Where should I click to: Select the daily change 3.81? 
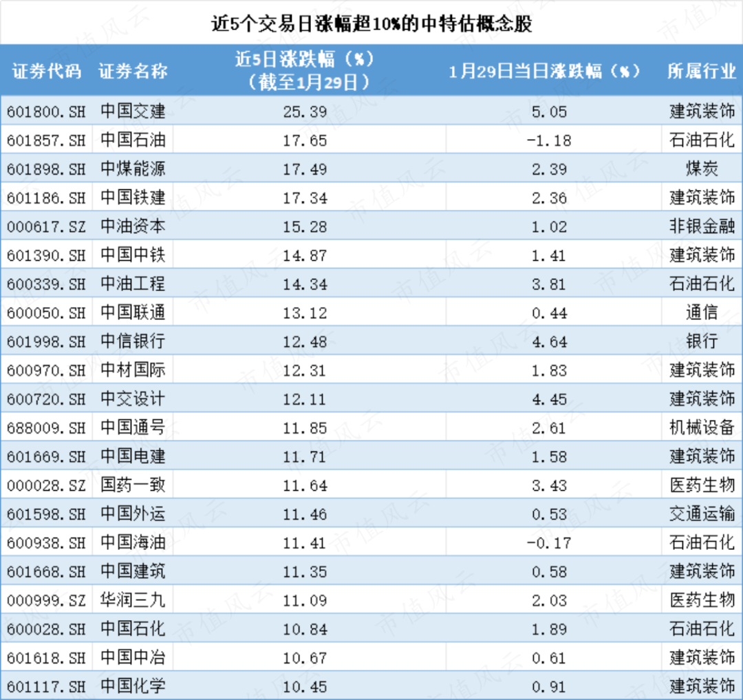tap(549, 284)
